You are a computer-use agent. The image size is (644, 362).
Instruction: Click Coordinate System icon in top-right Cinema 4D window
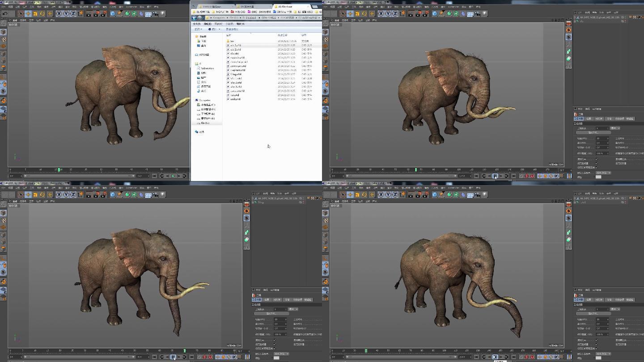tap(402, 13)
